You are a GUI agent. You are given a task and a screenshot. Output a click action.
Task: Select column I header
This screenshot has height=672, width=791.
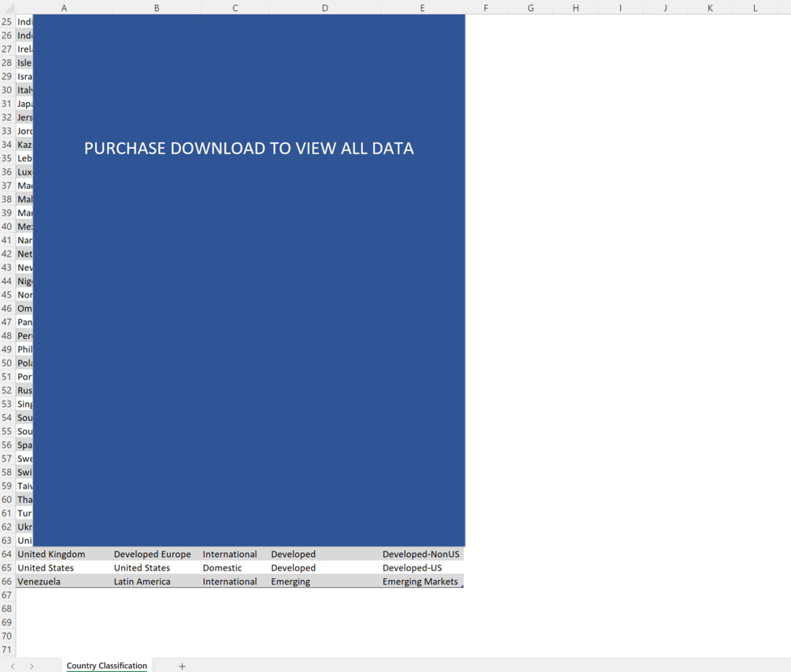pos(620,8)
